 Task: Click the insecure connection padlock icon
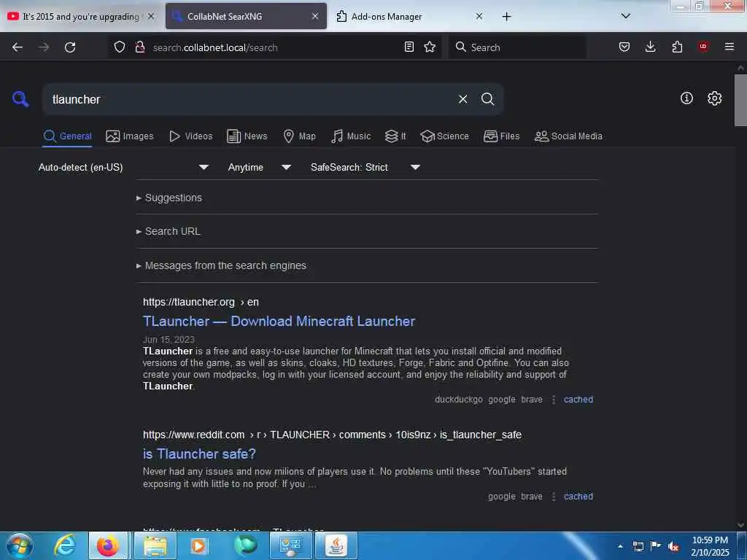[x=139, y=47]
